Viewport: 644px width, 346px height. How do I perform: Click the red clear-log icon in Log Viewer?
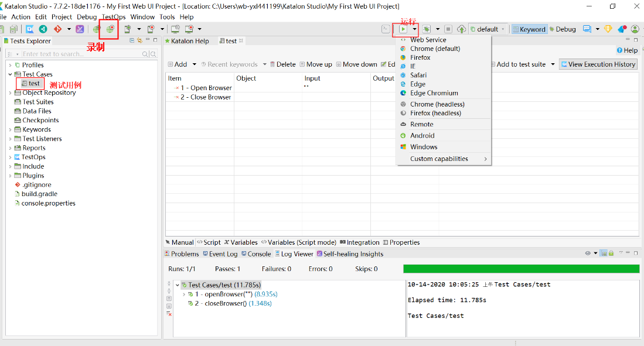(x=169, y=314)
